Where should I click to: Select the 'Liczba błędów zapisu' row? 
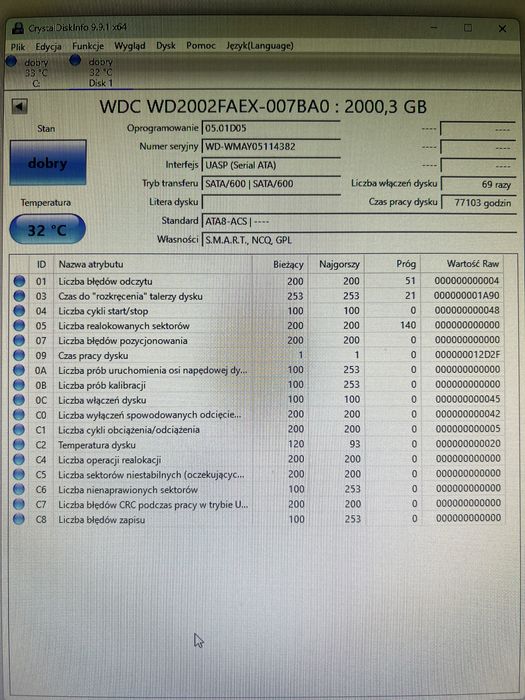(x=257, y=519)
